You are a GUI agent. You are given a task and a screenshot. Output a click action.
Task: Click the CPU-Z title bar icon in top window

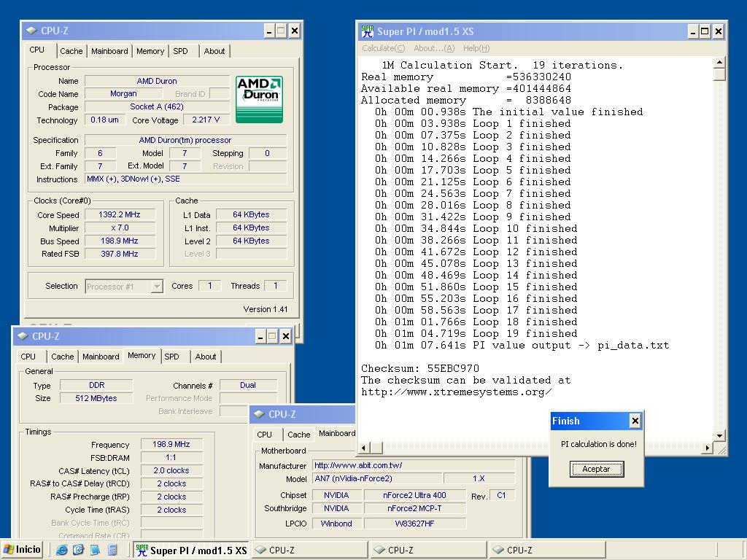(31, 31)
